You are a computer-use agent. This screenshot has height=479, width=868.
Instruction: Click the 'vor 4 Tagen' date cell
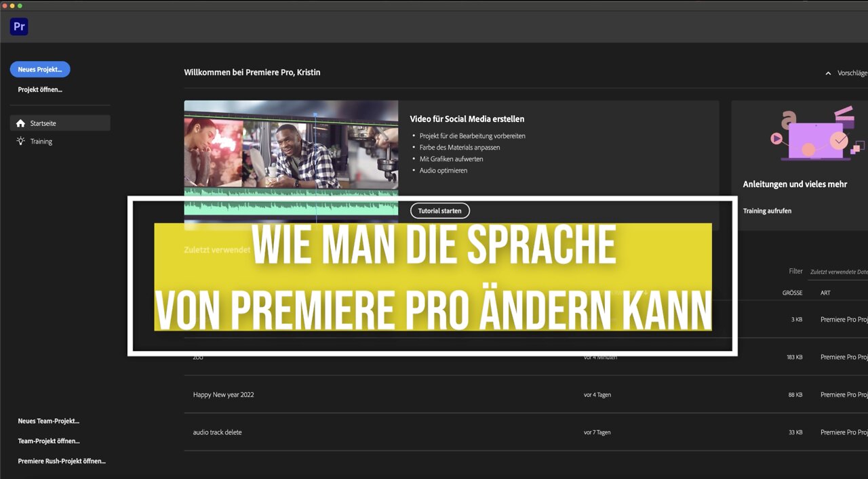pos(597,394)
